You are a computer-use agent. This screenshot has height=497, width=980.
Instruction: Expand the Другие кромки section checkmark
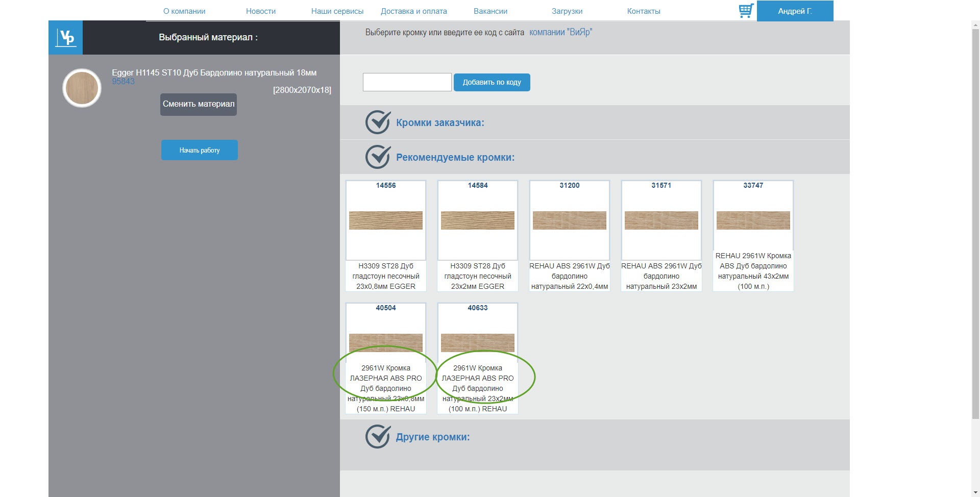coord(378,436)
